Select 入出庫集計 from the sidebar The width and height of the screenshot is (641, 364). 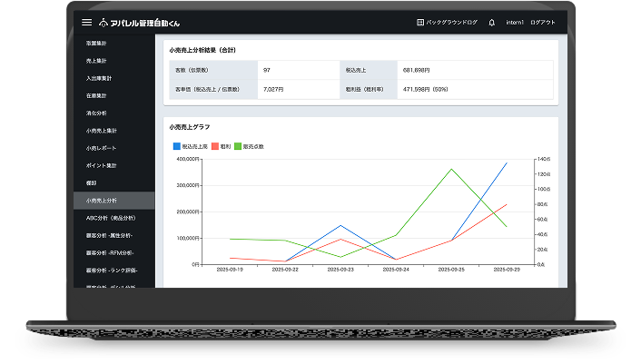98,78
